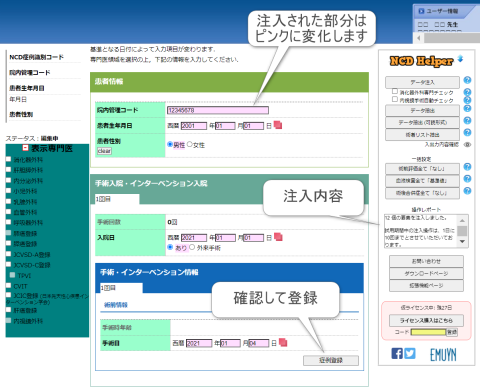Screen dimensions: 480x390
Task: Click ダウンロードページ button
Action: click(426, 273)
